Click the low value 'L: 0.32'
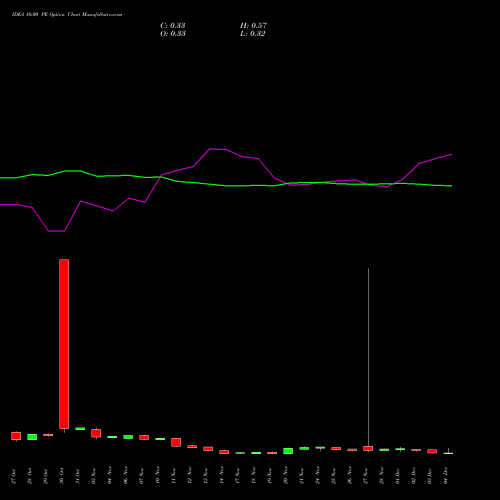Image resolution: width=500 pixels, height=500 pixels. [x=253, y=34]
